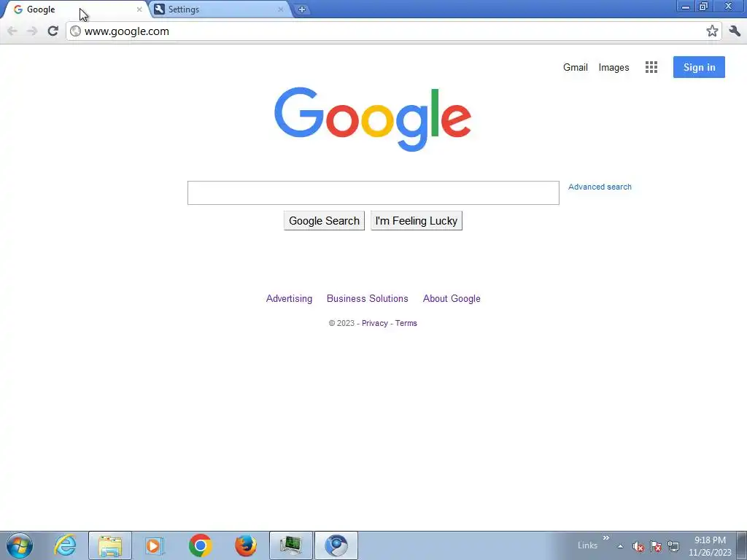The height and width of the screenshot is (560, 747).
Task: Launch Google Chrome from the taskbar
Action: tap(200, 545)
